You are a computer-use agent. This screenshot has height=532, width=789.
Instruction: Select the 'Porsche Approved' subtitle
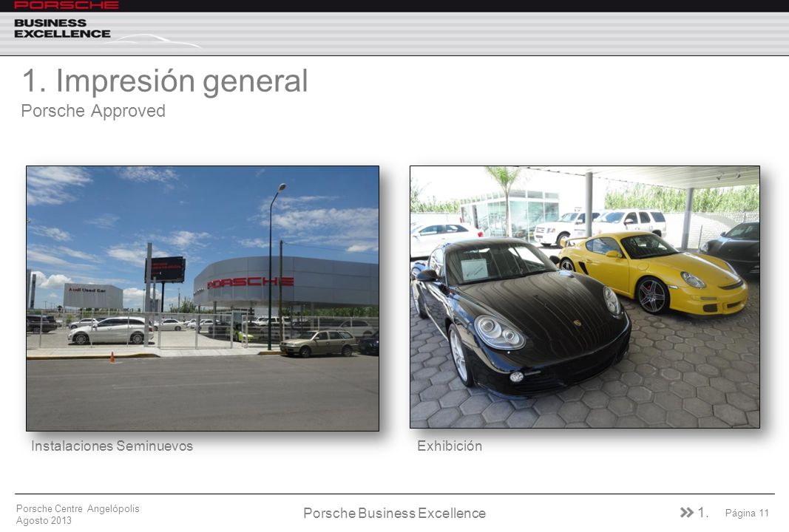(x=93, y=111)
